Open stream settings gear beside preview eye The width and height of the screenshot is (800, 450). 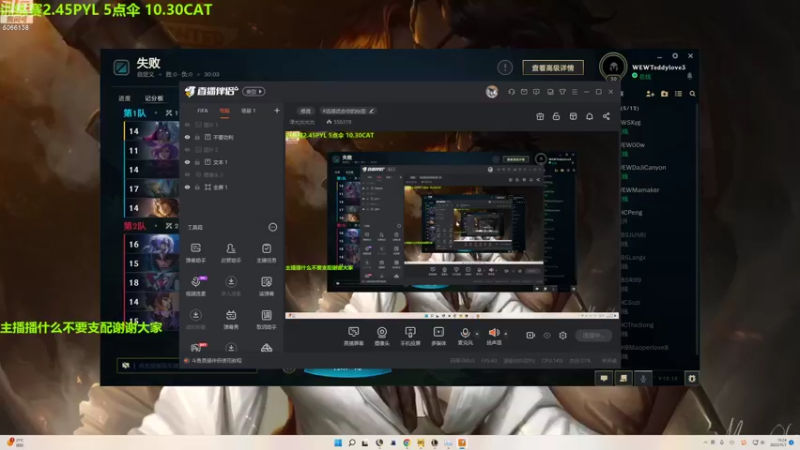(x=563, y=335)
